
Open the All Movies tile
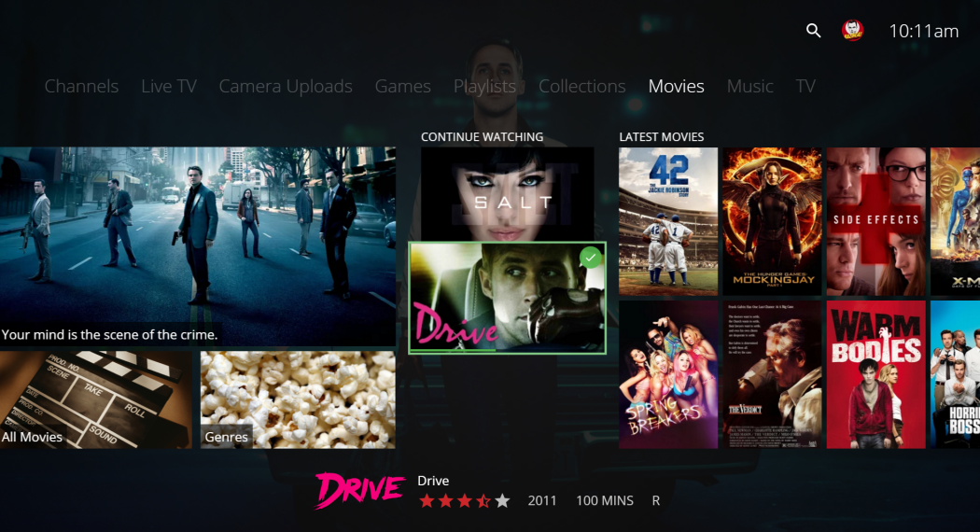click(x=95, y=399)
